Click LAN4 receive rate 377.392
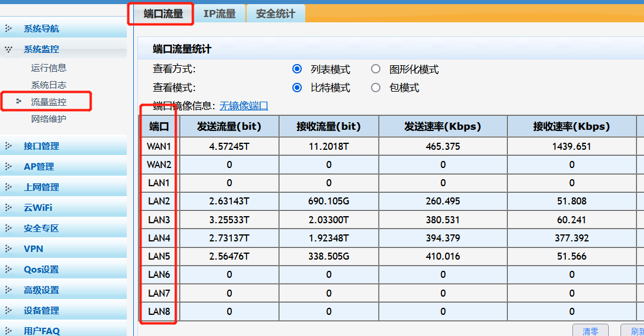Screen dimensions: 644x336 pyautogui.click(x=572, y=238)
